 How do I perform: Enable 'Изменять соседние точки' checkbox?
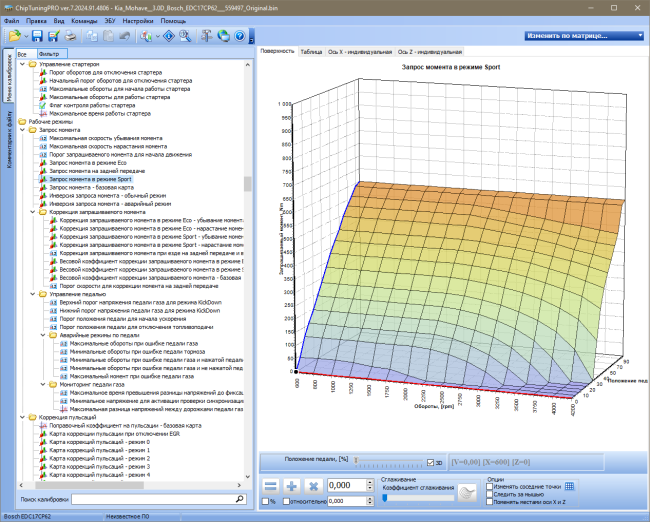(x=489, y=486)
